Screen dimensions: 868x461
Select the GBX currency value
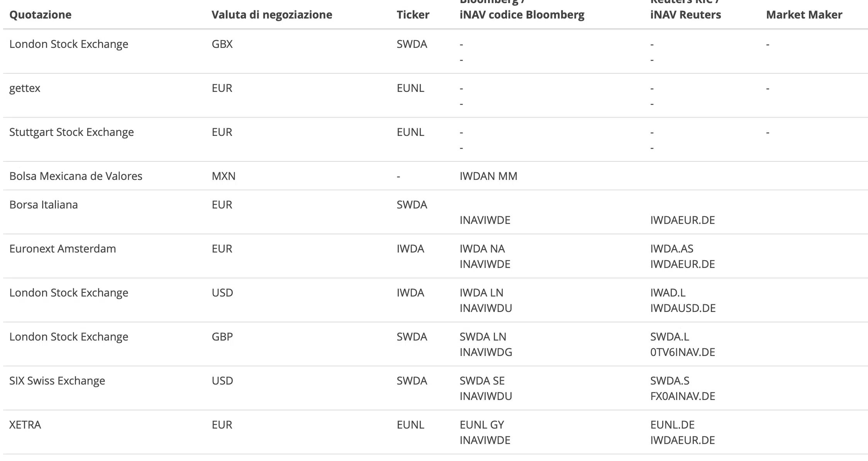pos(222,44)
